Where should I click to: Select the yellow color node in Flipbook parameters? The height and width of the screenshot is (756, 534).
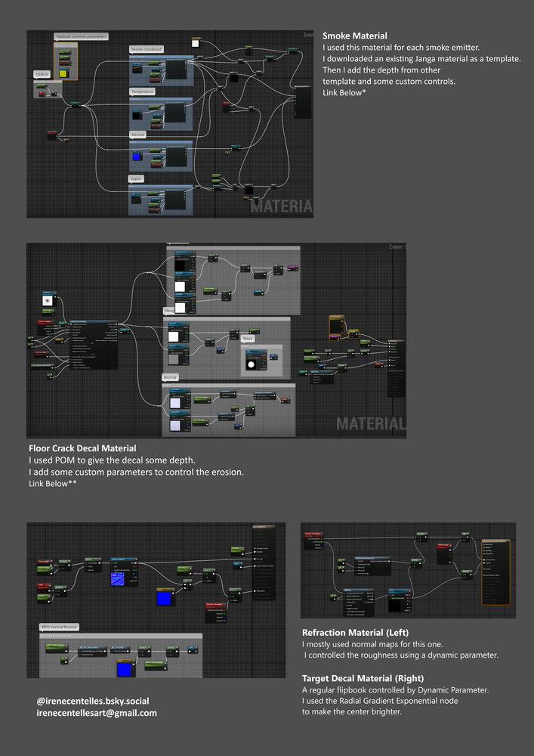click(x=64, y=73)
